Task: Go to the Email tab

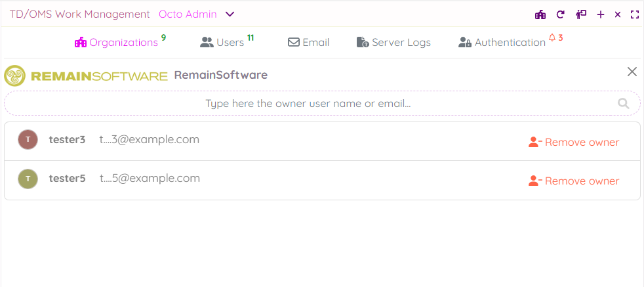Action: tap(308, 43)
